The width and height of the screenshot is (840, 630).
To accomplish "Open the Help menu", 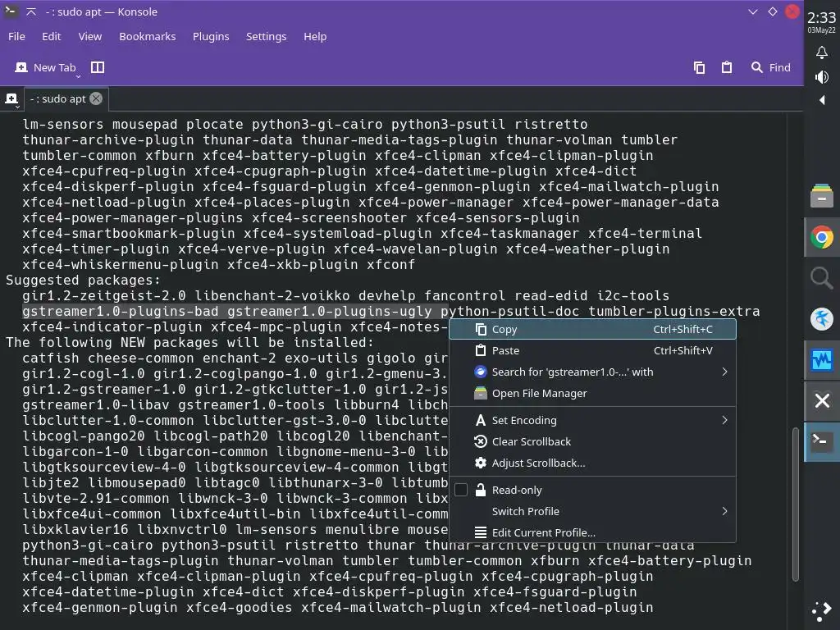I will (315, 36).
